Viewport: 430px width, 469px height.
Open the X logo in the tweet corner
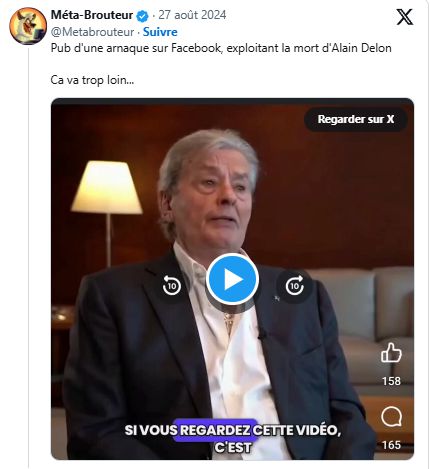pyautogui.click(x=405, y=17)
